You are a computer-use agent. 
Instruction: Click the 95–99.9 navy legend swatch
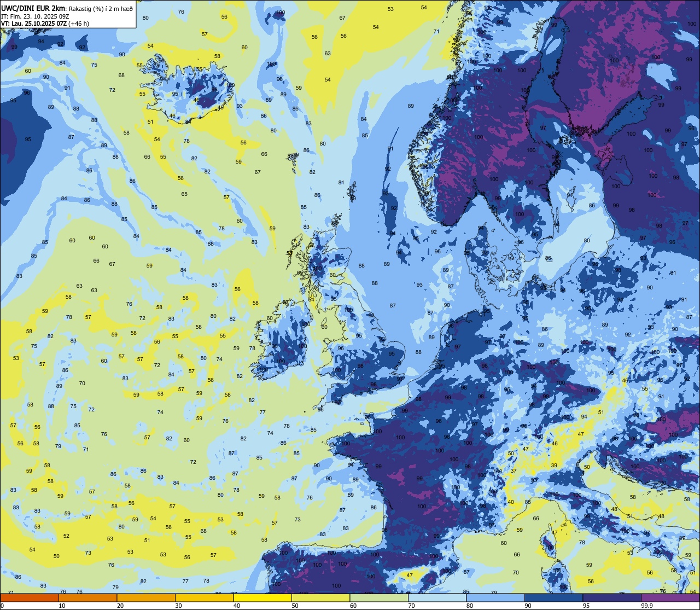pyautogui.click(x=612, y=597)
